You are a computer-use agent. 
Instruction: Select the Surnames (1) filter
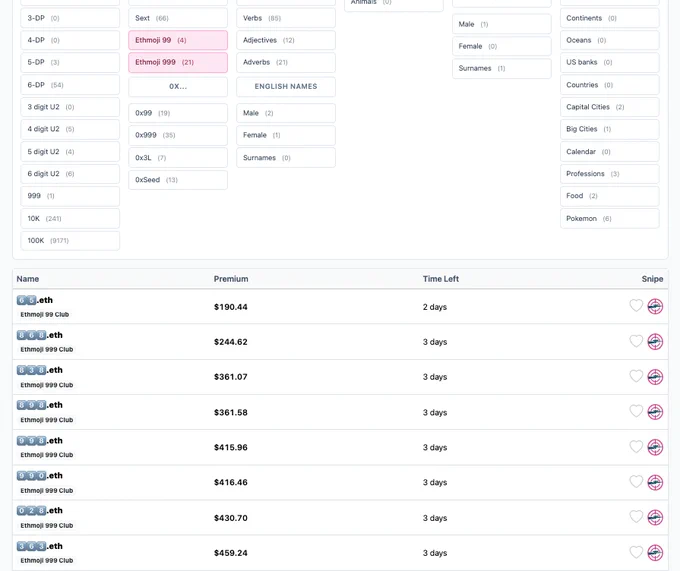click(x=502, y=69)
